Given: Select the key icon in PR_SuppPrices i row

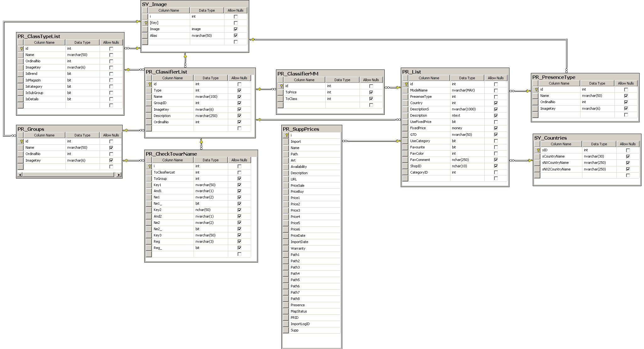Looking at the screenshot, I should tap(287, 135).
